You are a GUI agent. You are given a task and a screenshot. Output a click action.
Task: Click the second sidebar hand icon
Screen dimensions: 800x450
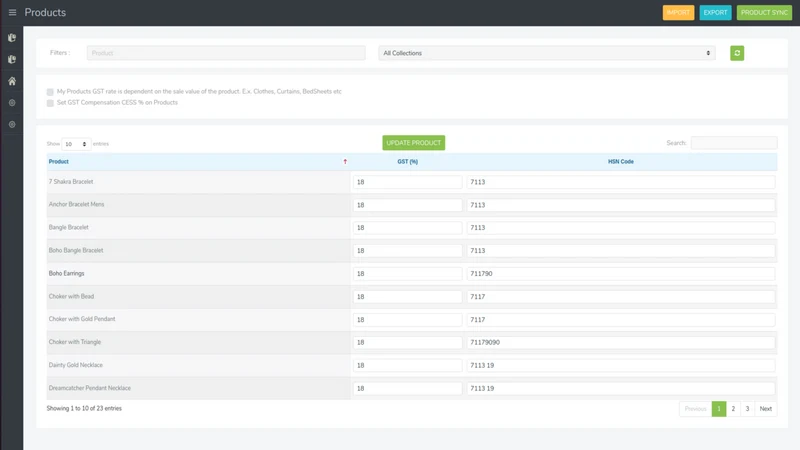pos(12,59)
